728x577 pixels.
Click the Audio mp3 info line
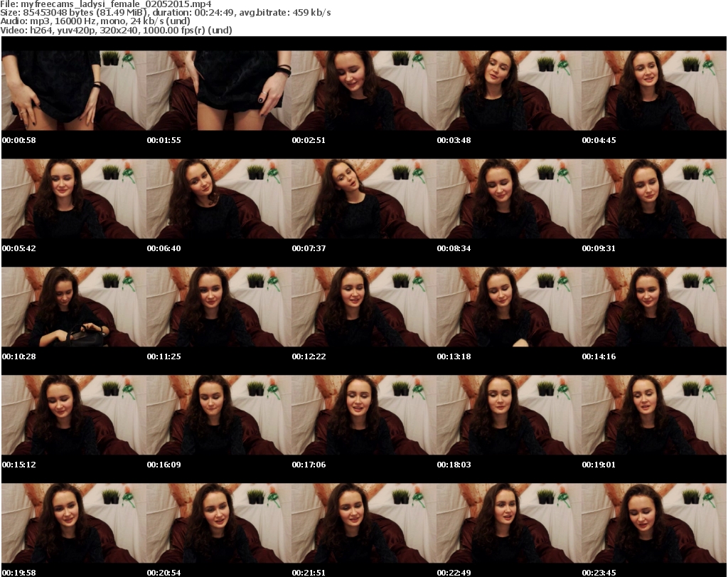[x=95, y=21]
